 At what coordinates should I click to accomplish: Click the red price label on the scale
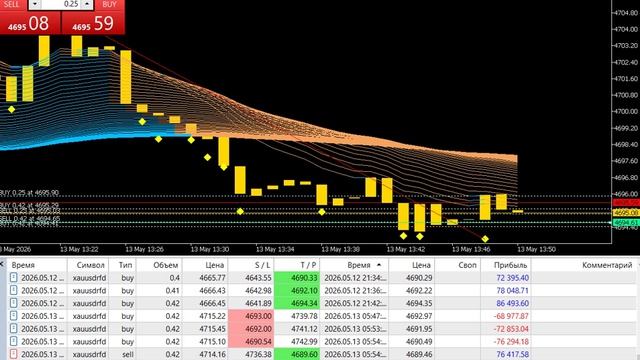tap(626, 203)
